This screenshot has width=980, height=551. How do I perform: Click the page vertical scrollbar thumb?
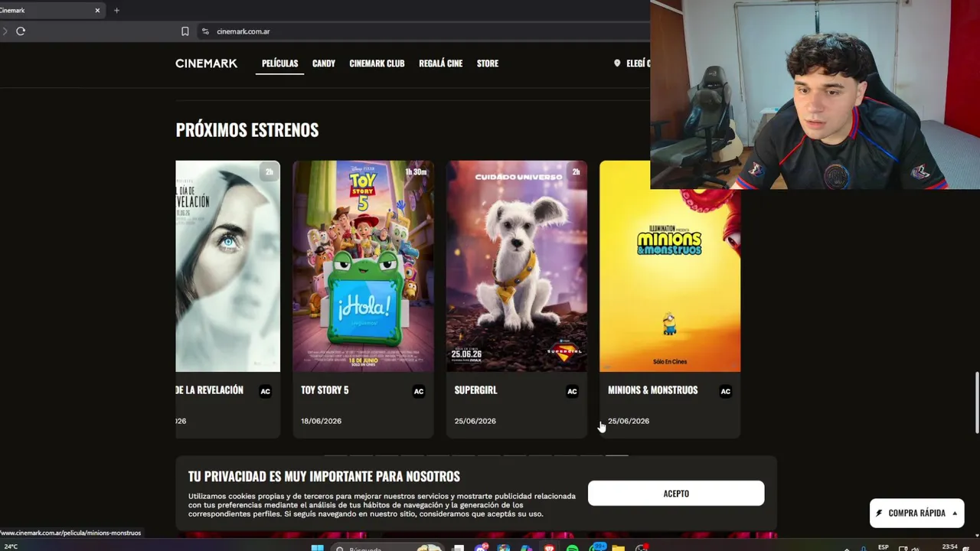click(x=976, y=403)
